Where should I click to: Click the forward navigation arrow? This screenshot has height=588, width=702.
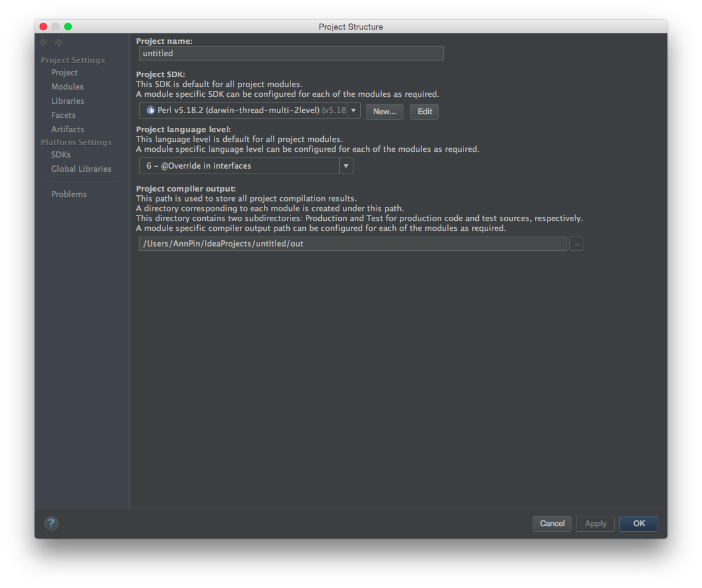tap(59, 43)
